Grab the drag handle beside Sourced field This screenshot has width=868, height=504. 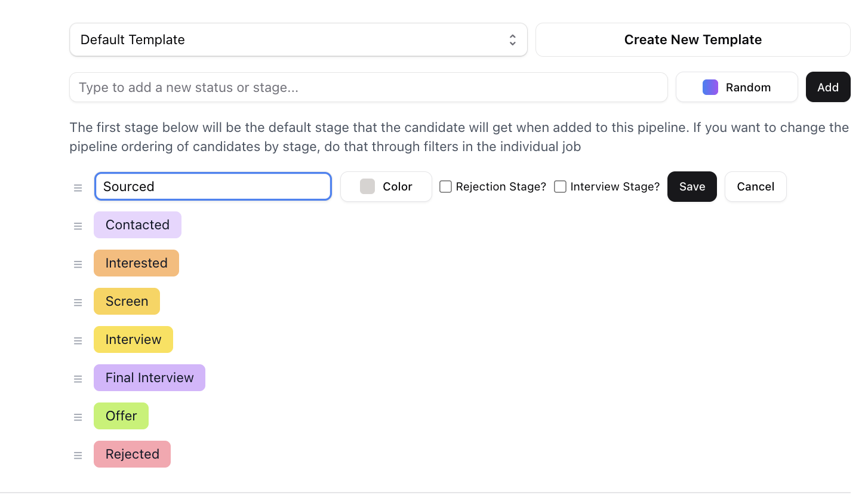78,188
